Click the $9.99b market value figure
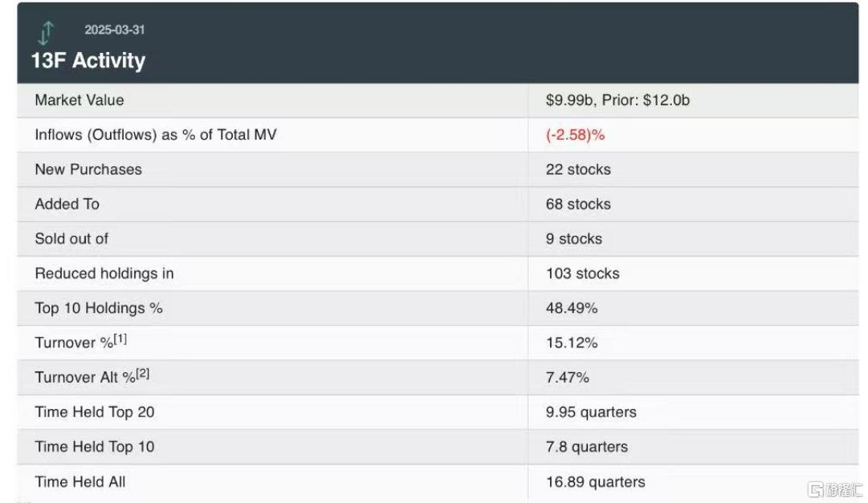This screenshot has height=503, width=868. tap(569, 100)
